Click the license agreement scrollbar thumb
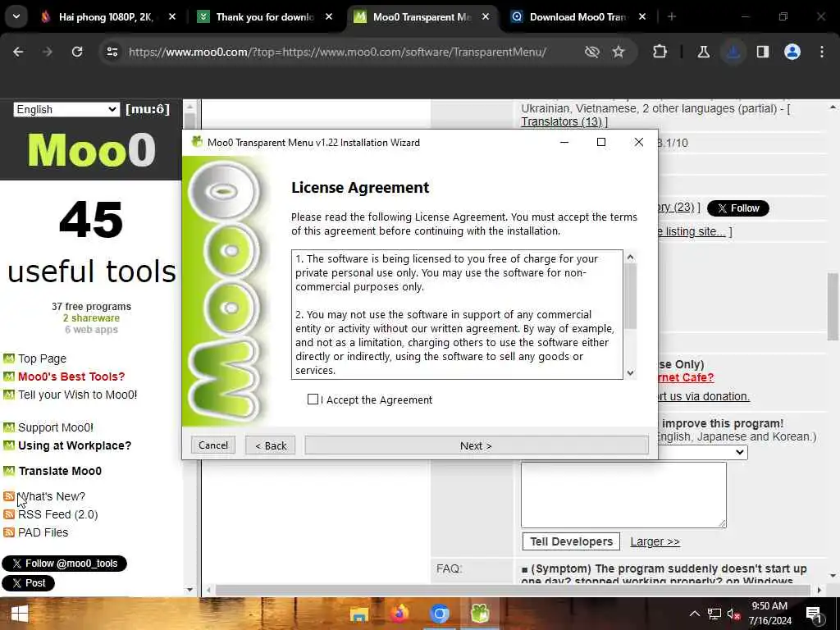 click(630, 295)
